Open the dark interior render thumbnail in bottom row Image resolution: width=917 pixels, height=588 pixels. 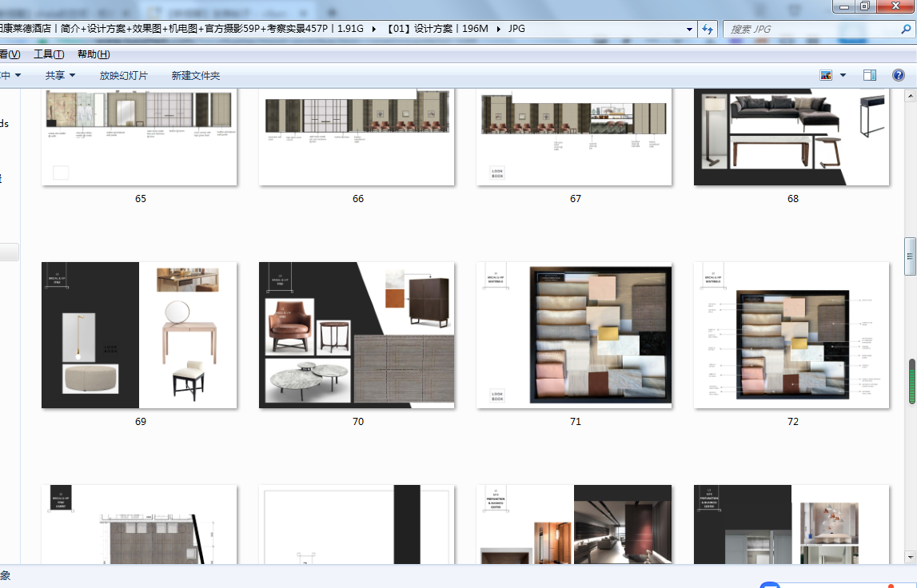(x=574, y=524)
